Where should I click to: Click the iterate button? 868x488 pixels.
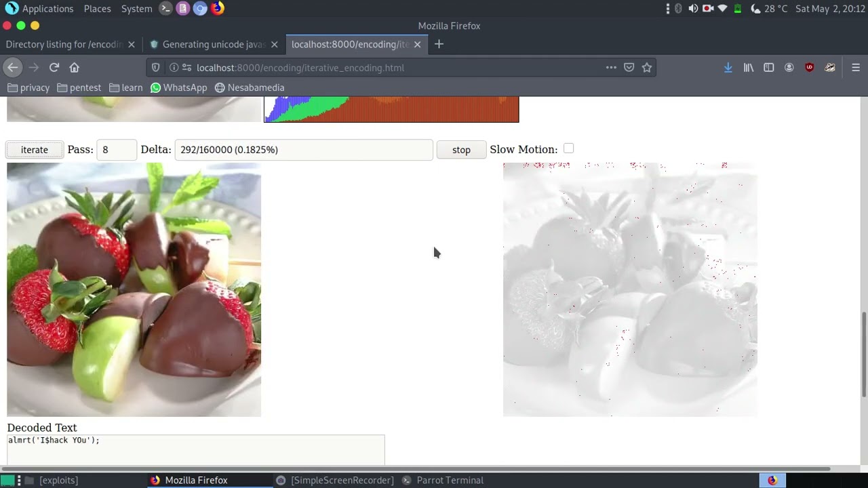(35, 150)
